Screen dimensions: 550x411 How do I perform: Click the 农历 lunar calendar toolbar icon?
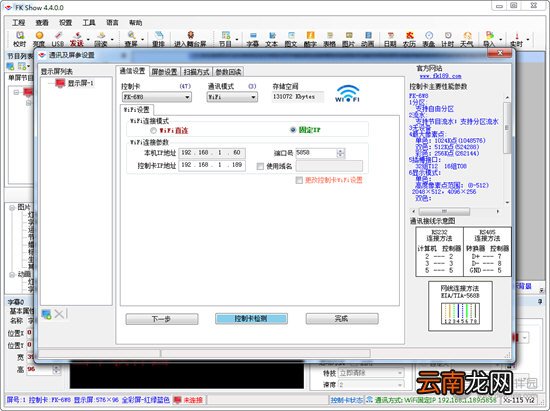pos(409,39)
